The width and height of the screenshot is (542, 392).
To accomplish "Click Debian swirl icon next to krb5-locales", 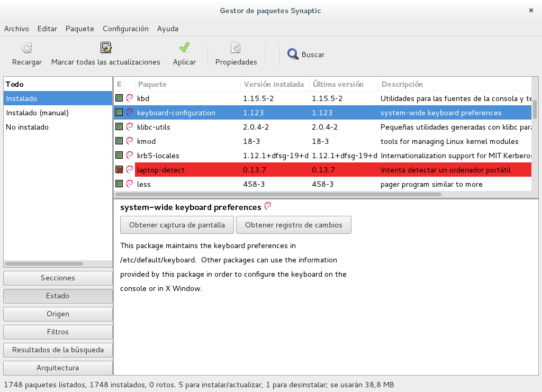I will [130, 156].
